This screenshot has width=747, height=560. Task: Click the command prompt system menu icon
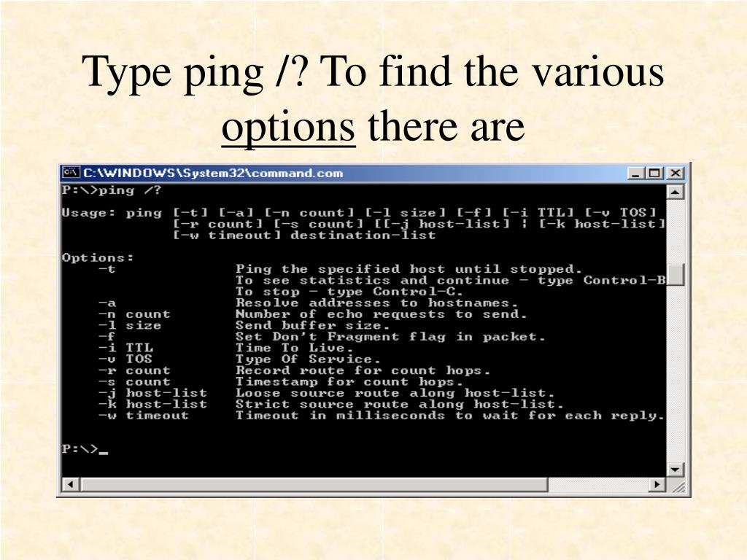pyautogui.click(x=71, y=172)
